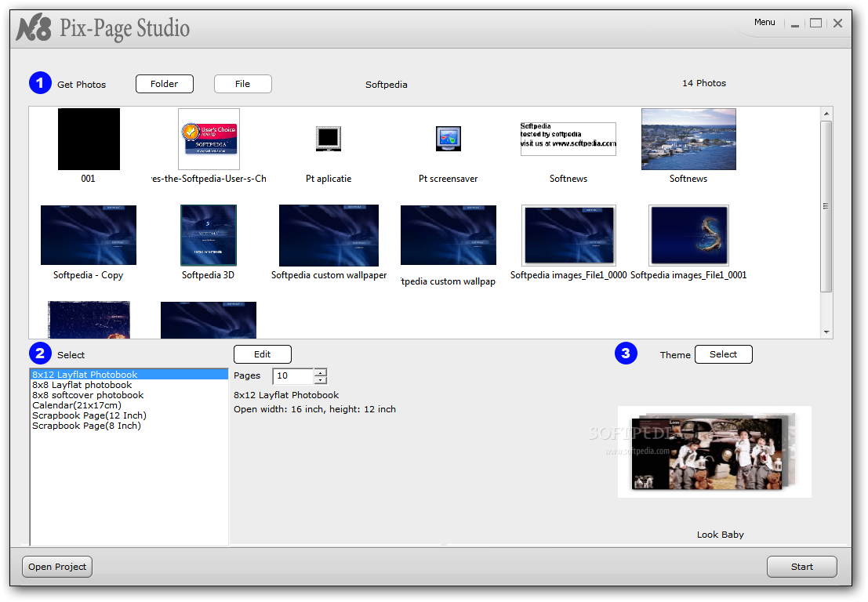Image resolution: width=868 pixels, height=602 pixels.
Task: Click the '14 Photos' count label
Action: tap(704, 83)
